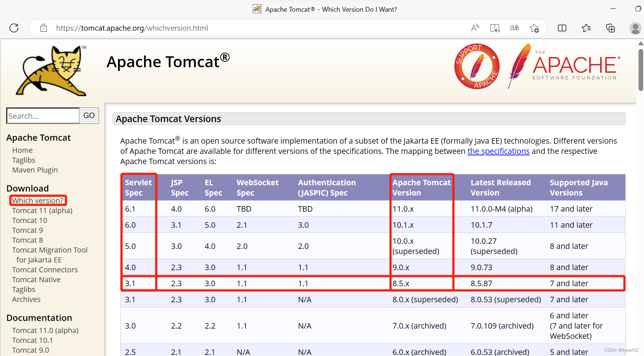Image resolution: width=644 pixels, height=356 pixels.
Task: Open the Archives link
Action: click(26, 299)
